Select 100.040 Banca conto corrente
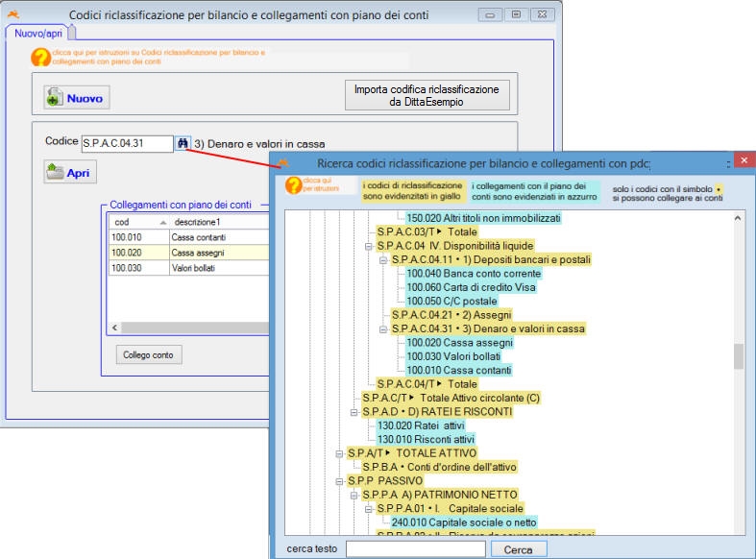This screenshot has width=756, height=559. click(474, 274)
